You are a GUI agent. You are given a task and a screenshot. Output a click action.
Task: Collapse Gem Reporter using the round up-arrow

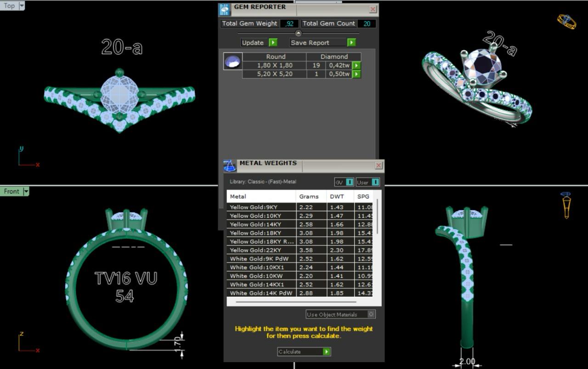tap(299, 33)
